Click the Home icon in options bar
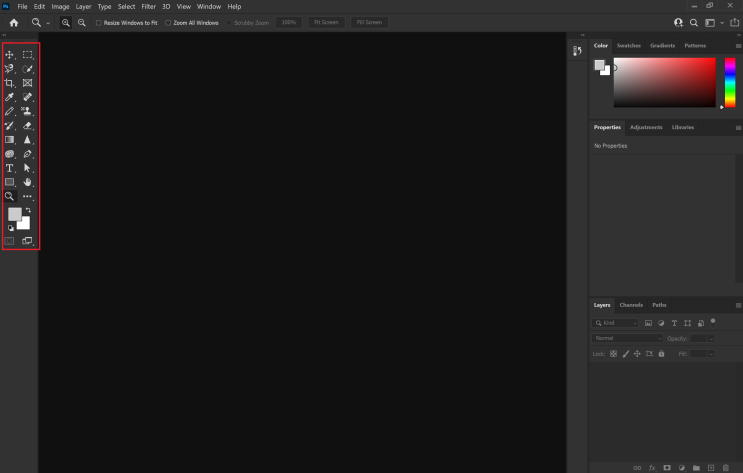The width and height of the screenshot is (743, 473). [x=14, y=23]
